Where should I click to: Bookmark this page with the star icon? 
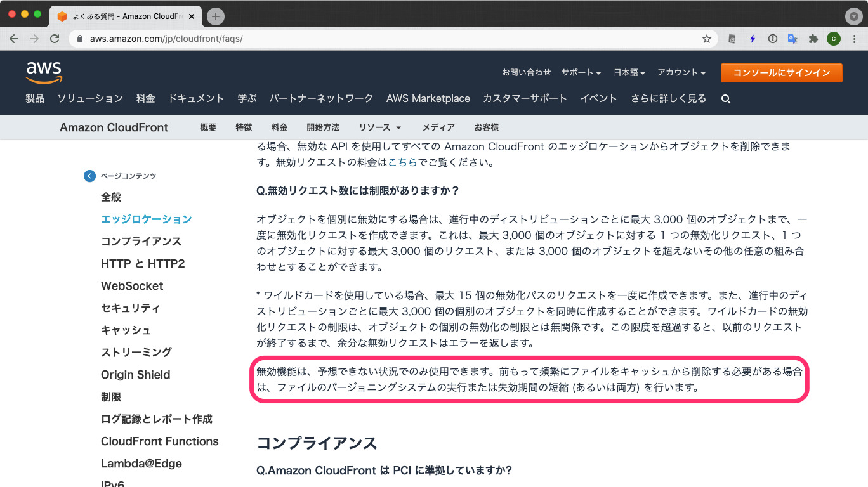click(707, 39)
